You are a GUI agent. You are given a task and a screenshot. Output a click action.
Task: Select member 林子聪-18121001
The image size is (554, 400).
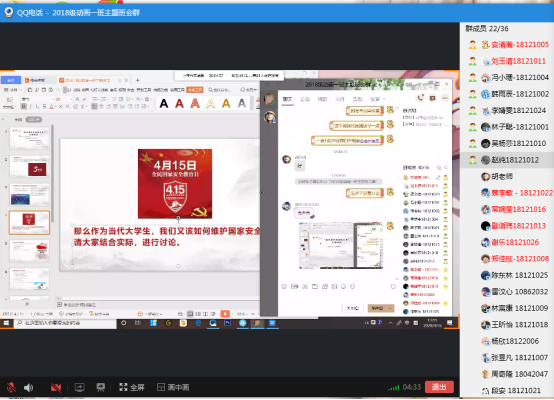coord(507,127)
